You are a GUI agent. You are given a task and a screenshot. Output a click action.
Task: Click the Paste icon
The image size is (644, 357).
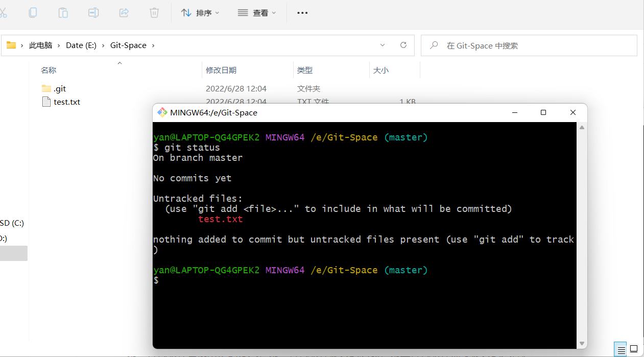tap(63, 13)
